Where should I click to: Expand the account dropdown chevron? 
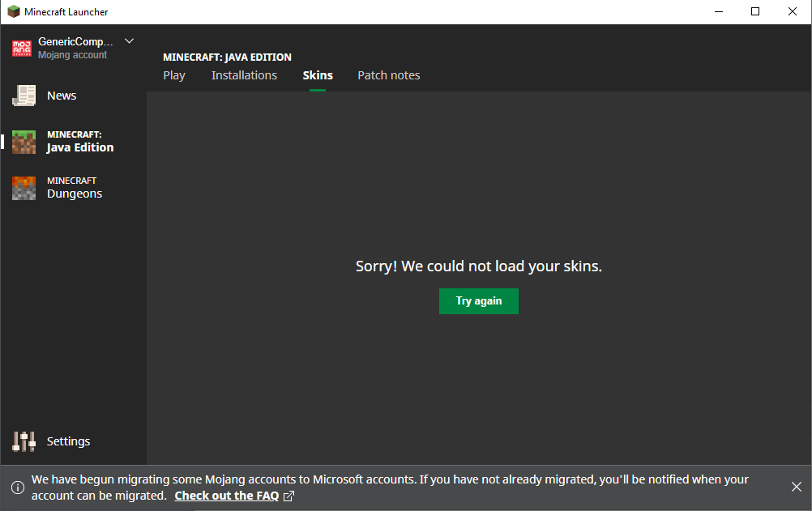(130, 41)
